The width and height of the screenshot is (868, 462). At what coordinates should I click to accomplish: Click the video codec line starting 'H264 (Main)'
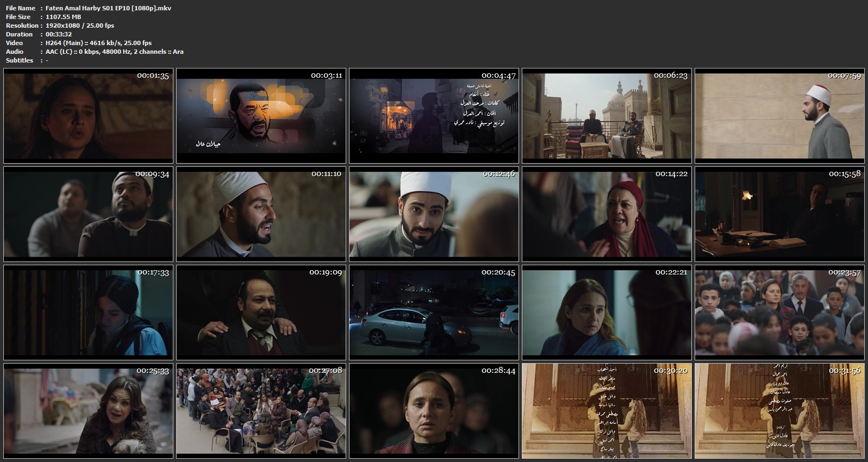point(99,43)
